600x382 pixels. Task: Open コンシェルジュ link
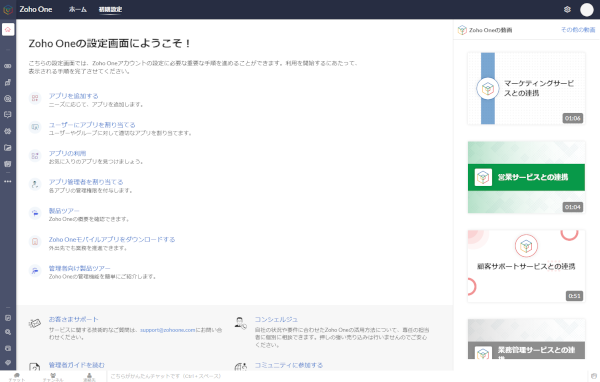coord(276,319)
